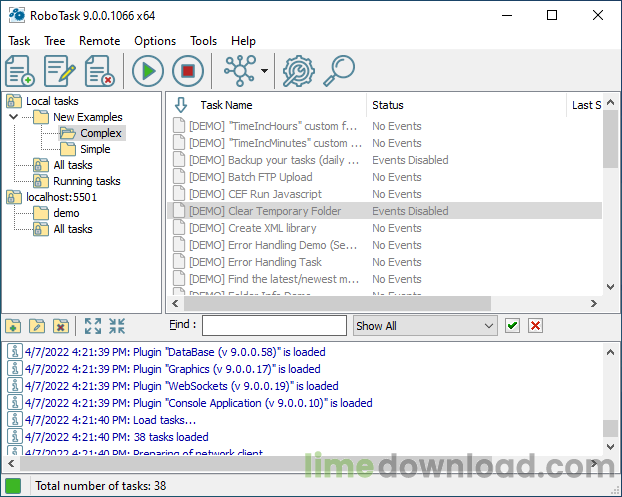Select the Running tasks folder
Viewport: 622px width, 497px height.
(86, 181)
